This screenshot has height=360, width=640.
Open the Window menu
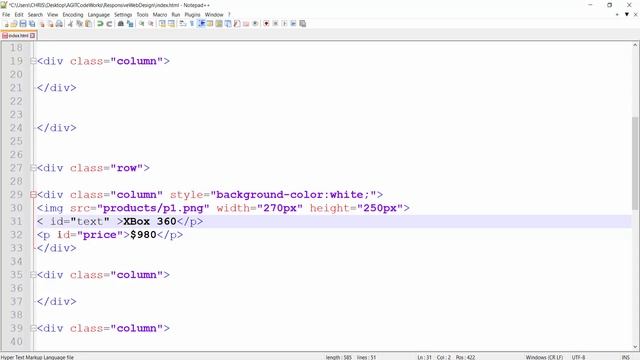point(214,15)
